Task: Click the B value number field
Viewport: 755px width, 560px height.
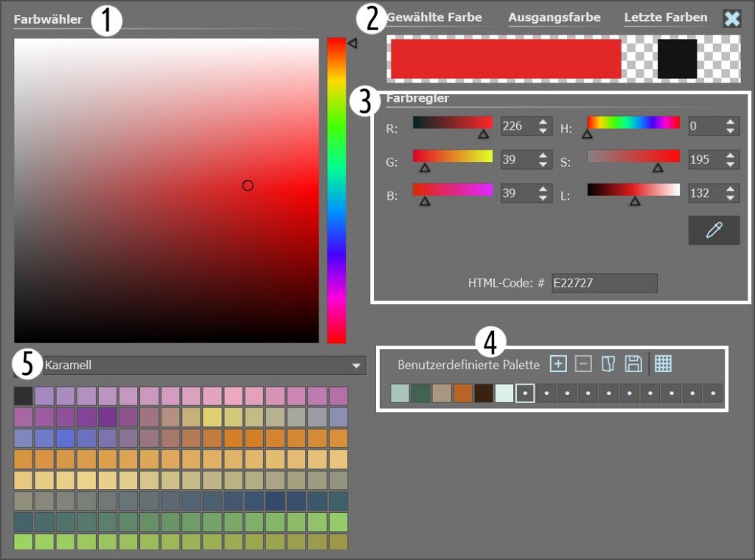Action: [517, 193]
